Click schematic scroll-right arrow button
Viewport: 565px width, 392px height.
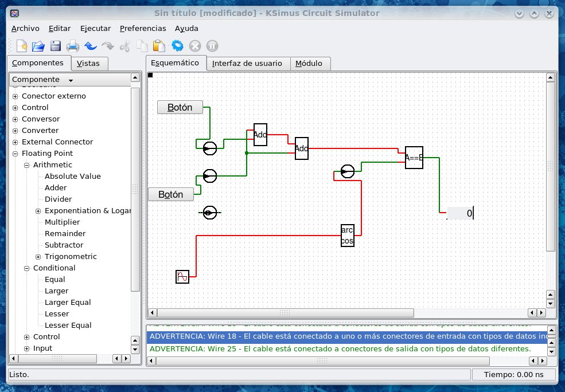pyautogui.click(x=541, y=313)
